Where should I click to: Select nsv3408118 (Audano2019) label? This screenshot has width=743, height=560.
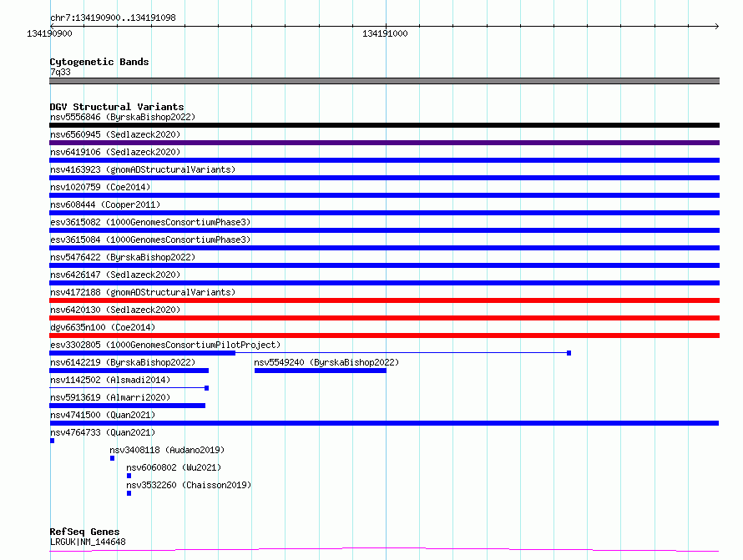tap(167, 450)
